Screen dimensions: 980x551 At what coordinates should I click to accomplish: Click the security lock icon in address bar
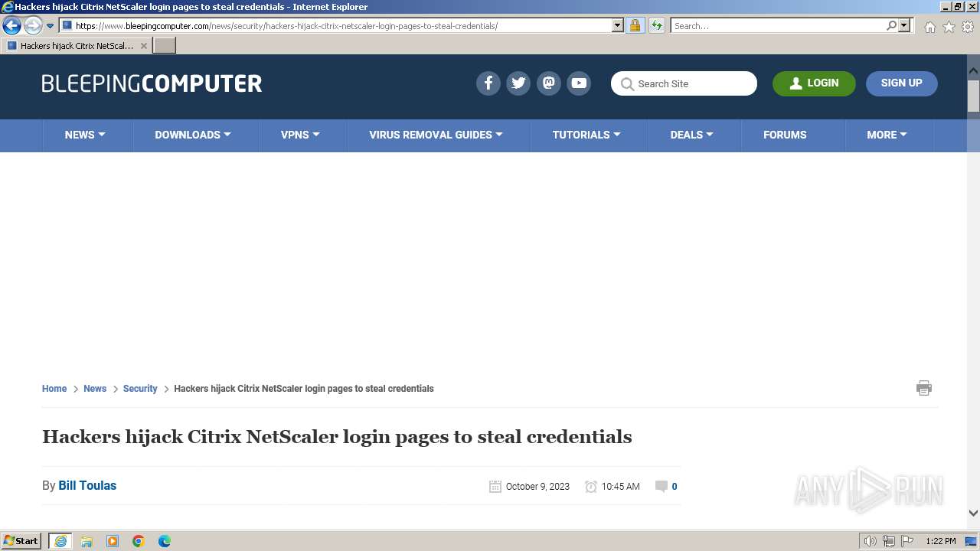[x=635, y=25]
